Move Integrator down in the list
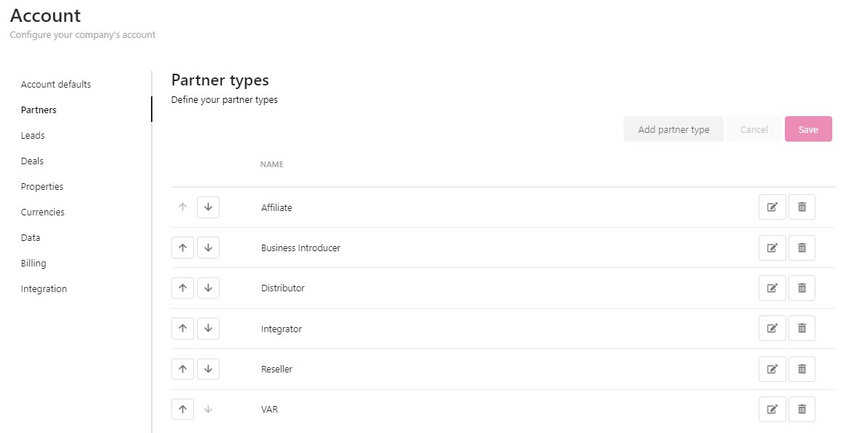Screen dimensions: 868x433 tap(208, 329)
